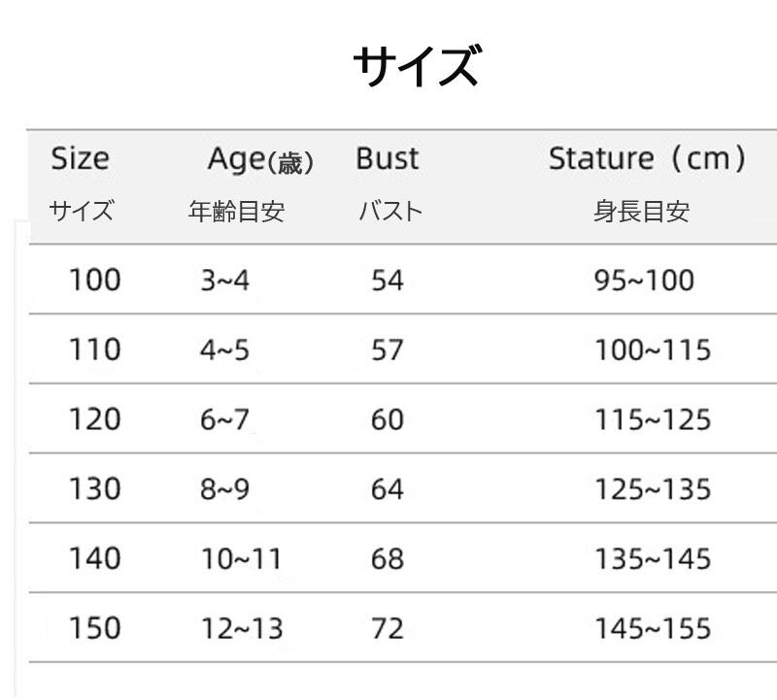The width and height of the screenshot is (777, 700).
Task: Select the size 140 cell
Action: (94, 558)
